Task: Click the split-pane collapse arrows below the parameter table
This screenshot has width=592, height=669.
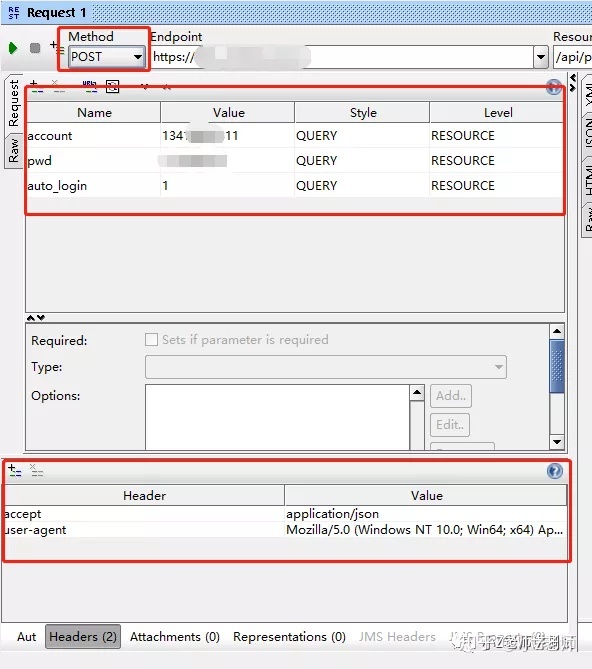Action: [35, 318]
